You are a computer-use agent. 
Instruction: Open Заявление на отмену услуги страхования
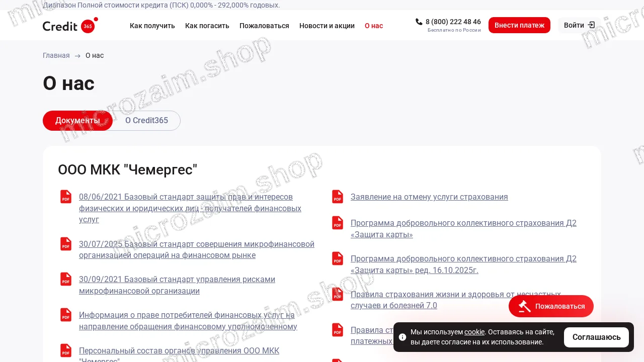click(429, 197)
